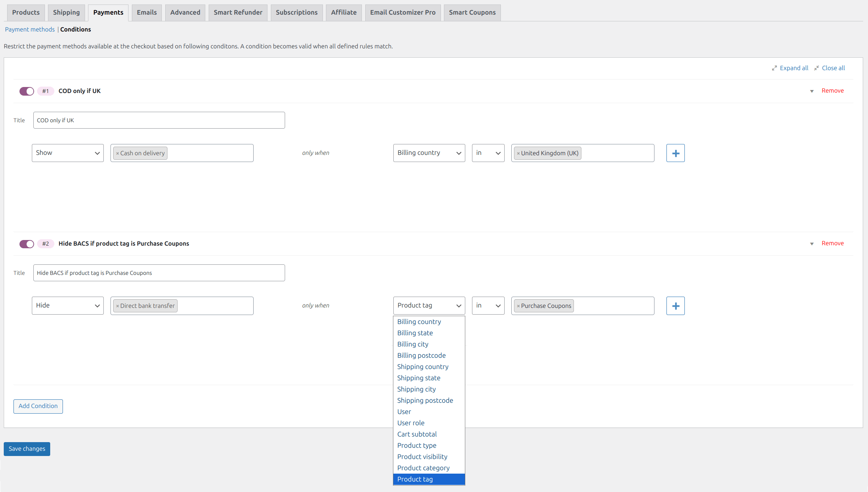This screenshot has height=492, width=868.
Task: Remove the Direct bank transfer tag
Action: pos(118,306)
